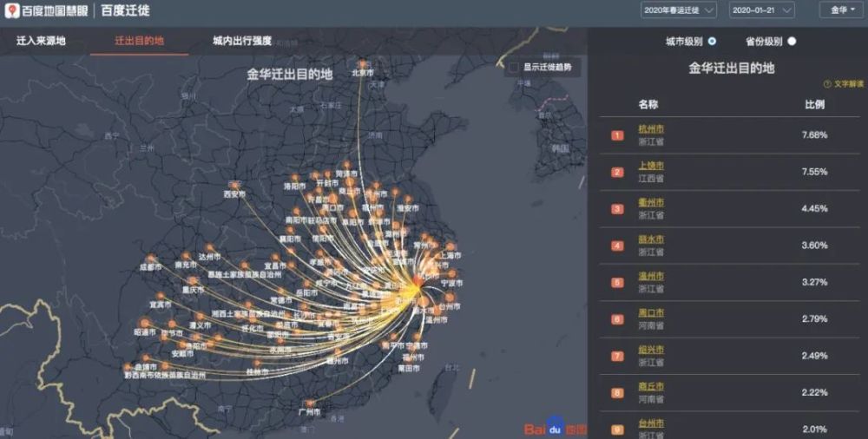
Task: Click the 宜宾市 label on the map
Action: point(160,305)
